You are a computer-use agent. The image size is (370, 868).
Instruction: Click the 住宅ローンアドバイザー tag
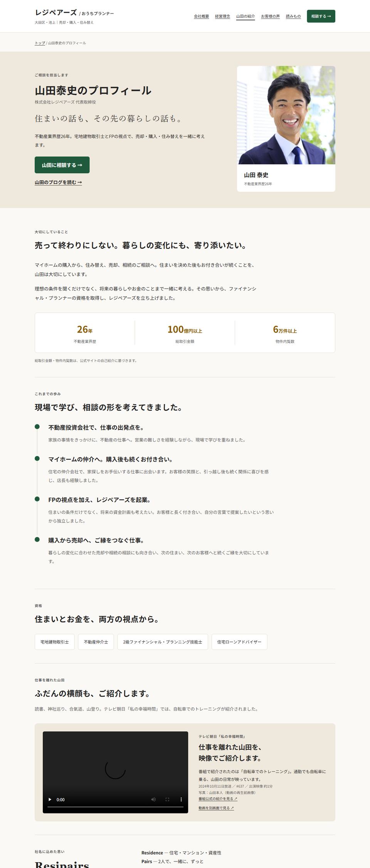tap(239, 642)
